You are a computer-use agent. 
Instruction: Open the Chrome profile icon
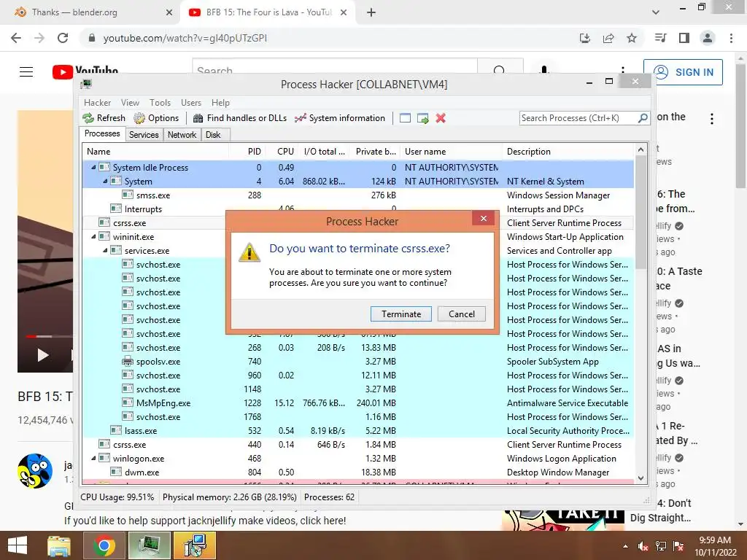(708, 38)
